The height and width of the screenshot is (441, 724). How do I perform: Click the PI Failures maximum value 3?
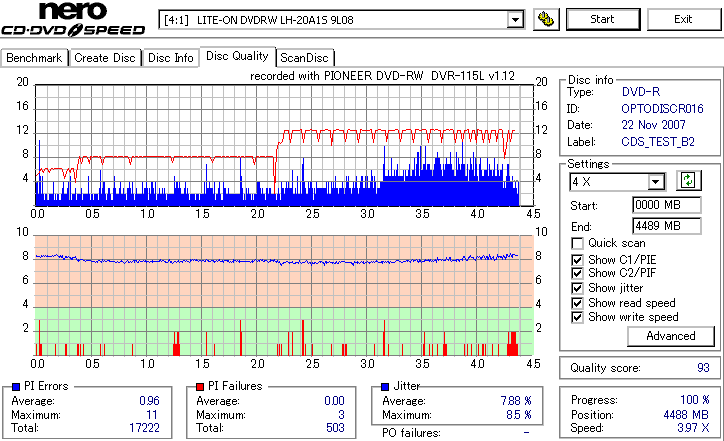pyautogui.click(x=341, y=415)
